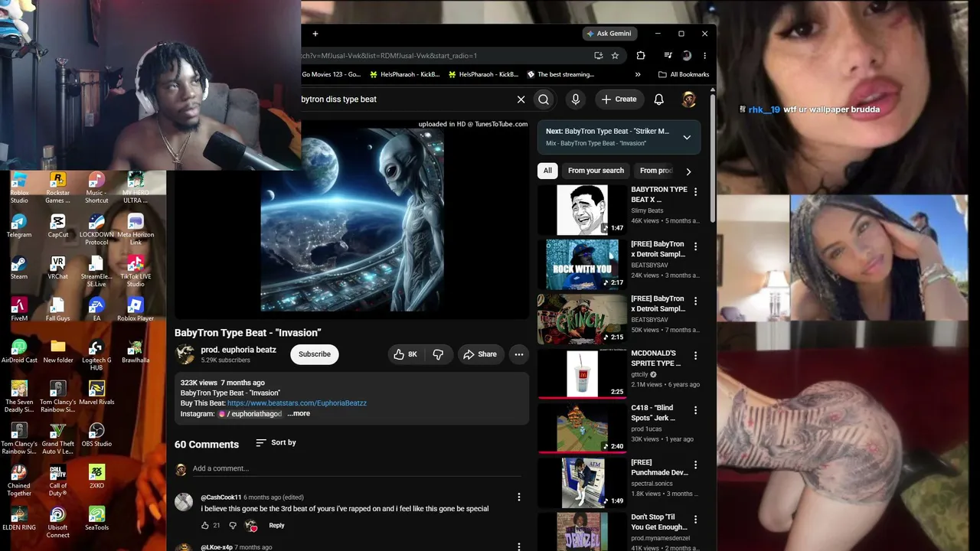The height and width of the screenshot is (551, 980).
Task: Click the YouTube search magnifier button
Action: (544, 99)
